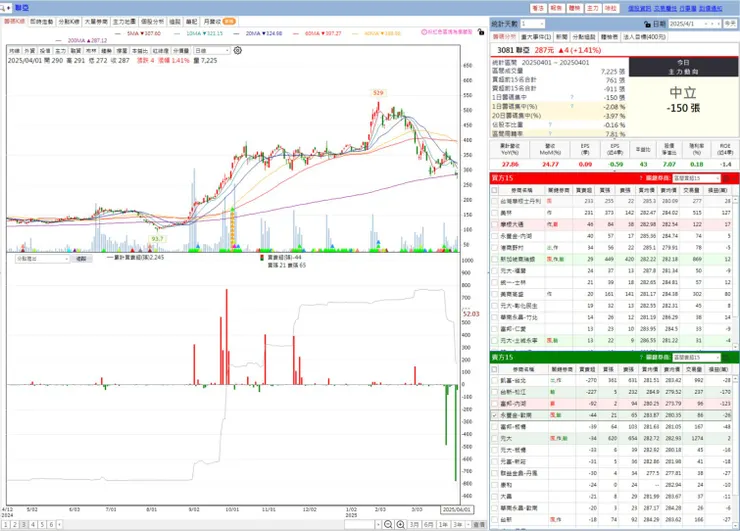Select the 6月 range button
The width and height of the screenshot is (740, 531).
[x=429, y=524]
